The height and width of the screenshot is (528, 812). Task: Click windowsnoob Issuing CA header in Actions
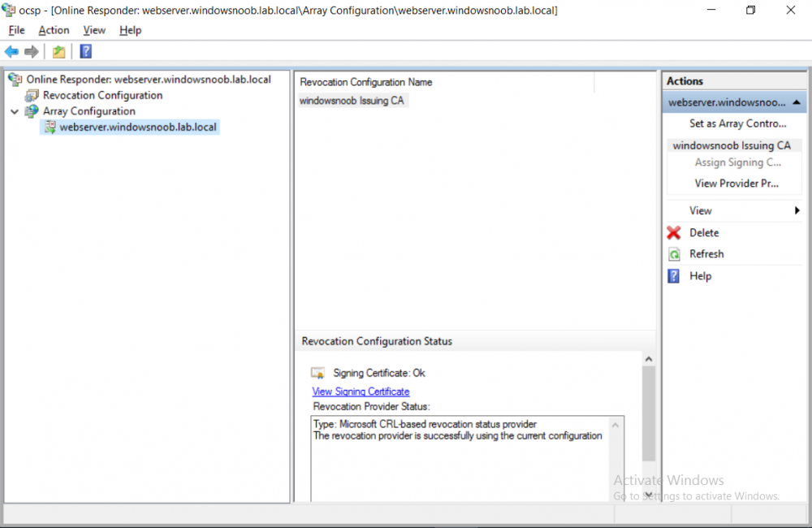732,145
